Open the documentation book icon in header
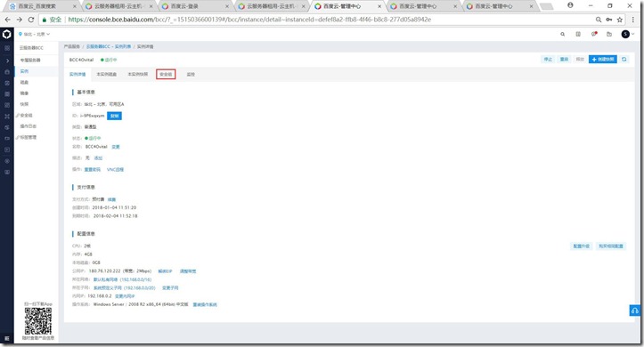Image resolution: width=644 pixels, height=347 pixels. click(578, 35)
